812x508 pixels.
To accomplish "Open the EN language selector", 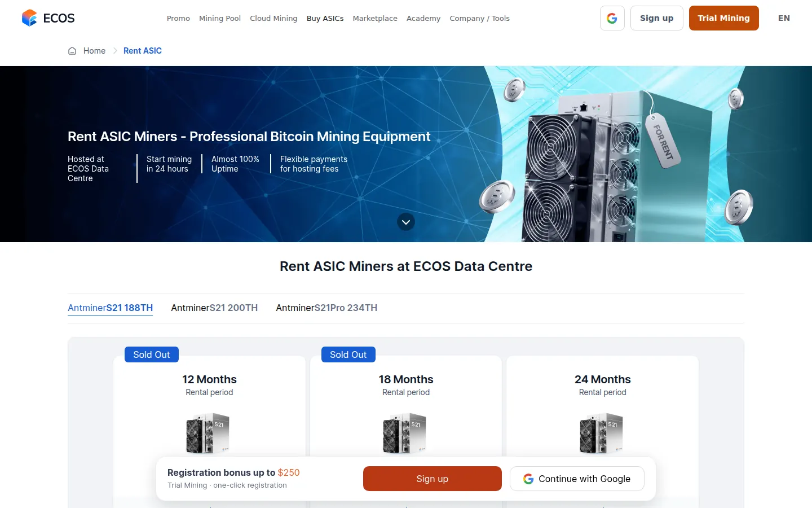I will pos(784,18).
